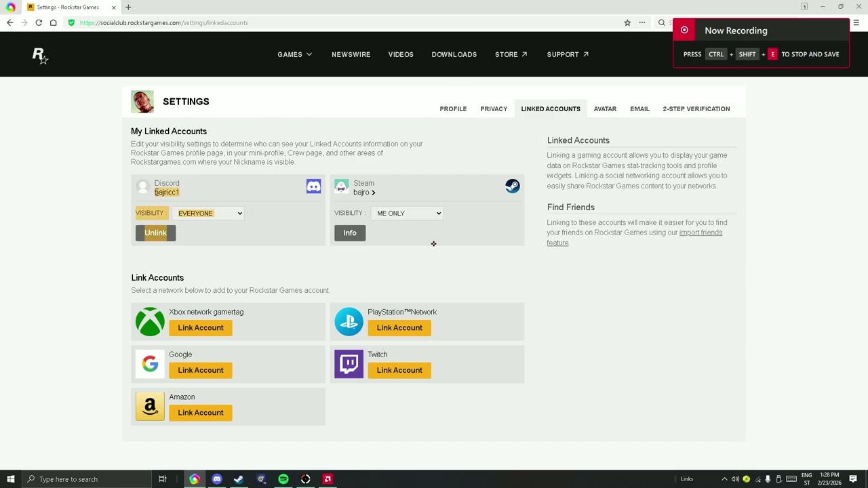Bookmark this page with the star icon
Image resolution: width=868 pixels, height=488 pixels.
click(627, 22)
